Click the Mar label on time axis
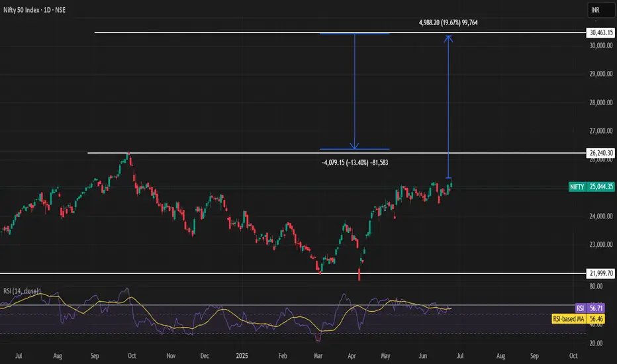Screen dimensions: 617x364 (318, 356)
